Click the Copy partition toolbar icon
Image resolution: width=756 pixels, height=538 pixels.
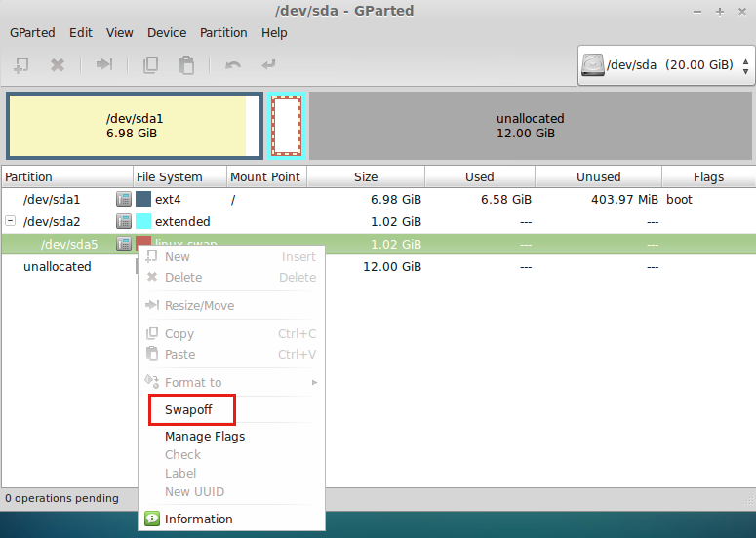point(150,65)
